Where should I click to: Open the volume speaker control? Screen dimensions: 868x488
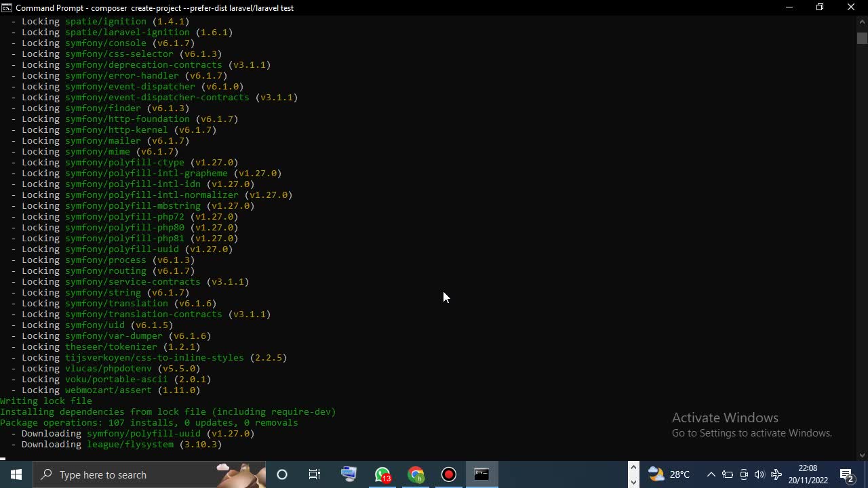[759, 474]
